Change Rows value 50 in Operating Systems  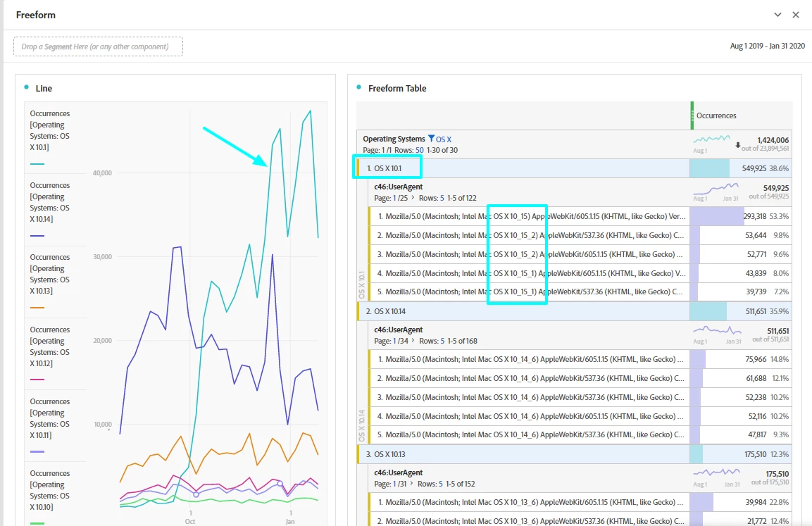[420, 150]
